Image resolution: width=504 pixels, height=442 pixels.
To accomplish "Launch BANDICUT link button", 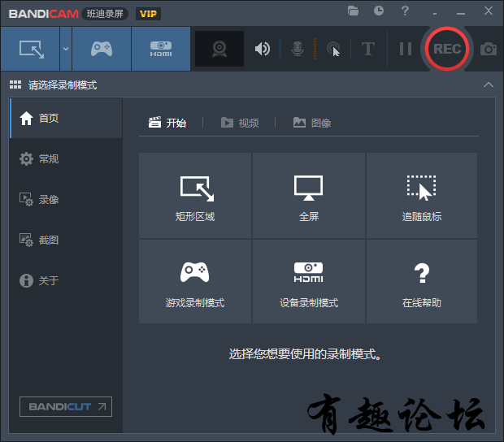I will pyautogui.click(x=66, y=407).
